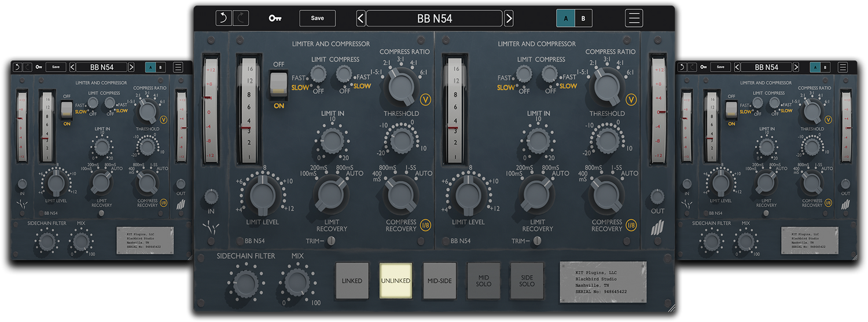
Task: Click the key license icon in center plugin
Action: point(275,18)
